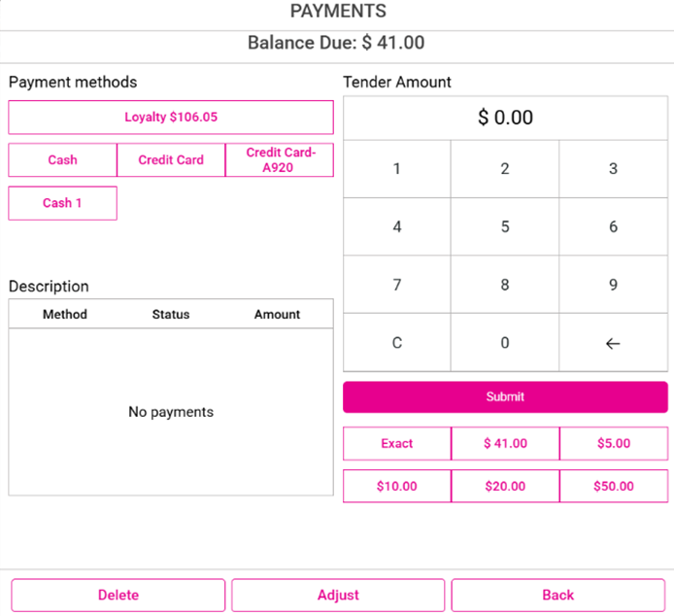Screen dimensions: 674x616
Task: Pick the Credit Card payment option
Action: [171, 160]
